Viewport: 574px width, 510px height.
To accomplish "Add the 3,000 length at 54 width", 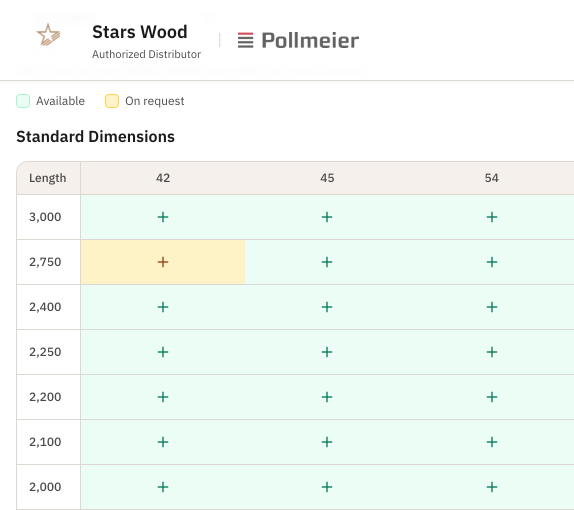I will pos(492,217).
